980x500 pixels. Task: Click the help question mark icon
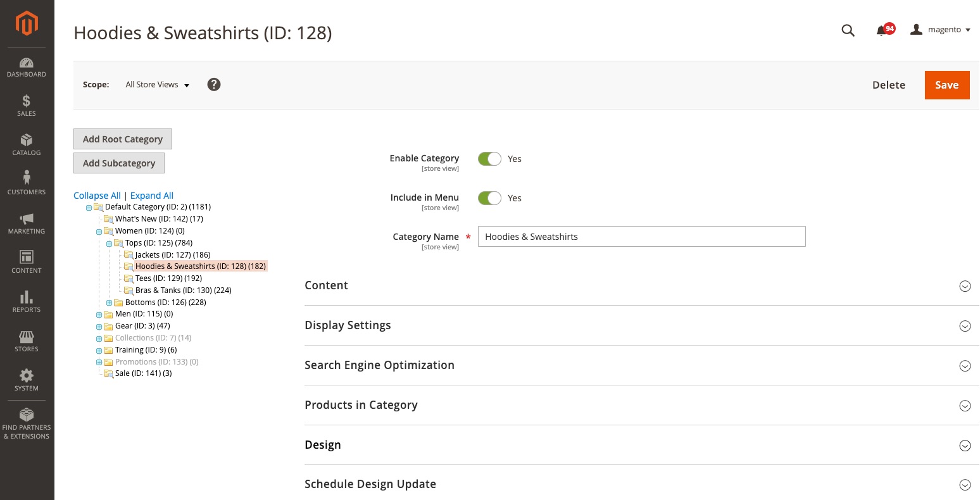[x=214, y=85]
